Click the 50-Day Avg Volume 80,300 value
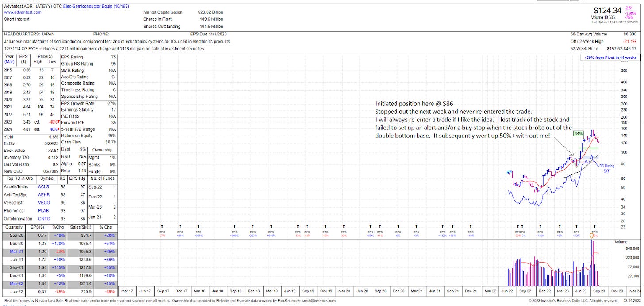Viewport: 644px width, 306px height. (x=629, y=34)
